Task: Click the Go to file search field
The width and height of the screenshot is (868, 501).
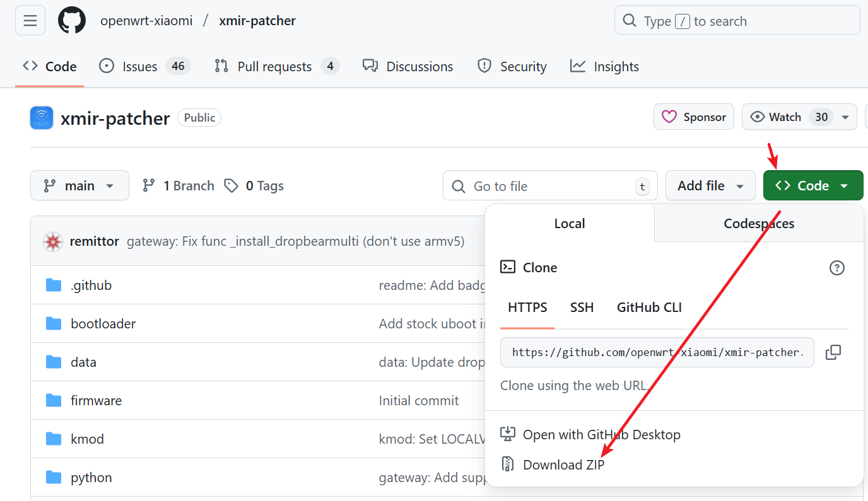Action: [x=550, y=186]
